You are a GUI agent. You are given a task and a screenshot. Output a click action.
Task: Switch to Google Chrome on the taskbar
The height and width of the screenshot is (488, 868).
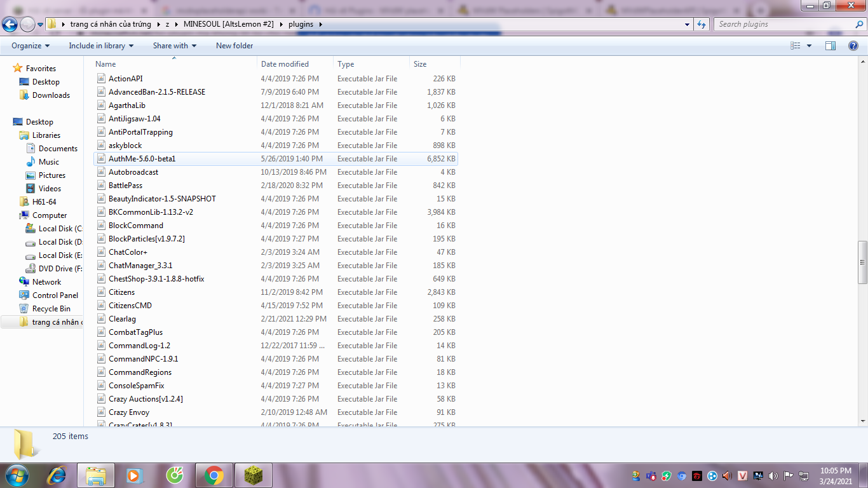coord(214,475)
